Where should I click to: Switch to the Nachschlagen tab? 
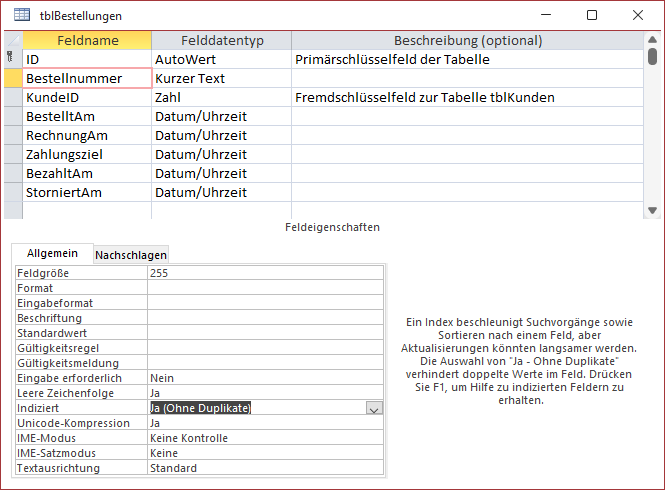coord(131,255)
